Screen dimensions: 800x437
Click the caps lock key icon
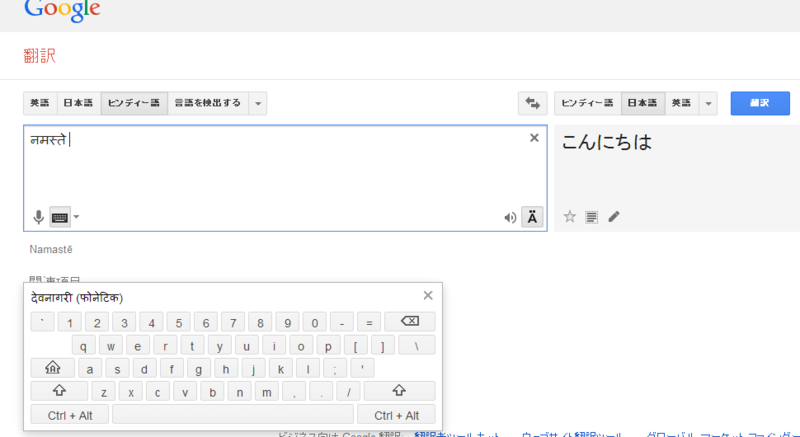pyautogui.click(x=53, y=368)
